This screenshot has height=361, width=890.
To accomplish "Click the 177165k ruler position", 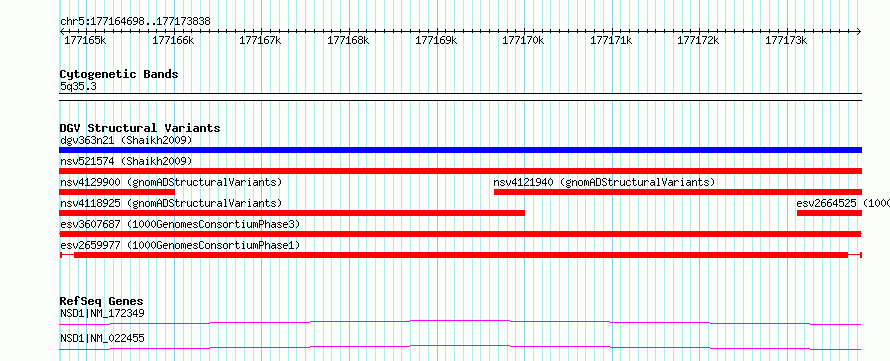I will pos(85,41).
